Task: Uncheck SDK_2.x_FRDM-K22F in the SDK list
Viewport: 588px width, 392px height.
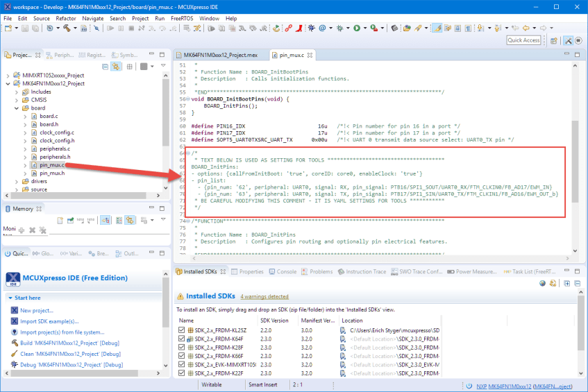Action: pos(182,373)
